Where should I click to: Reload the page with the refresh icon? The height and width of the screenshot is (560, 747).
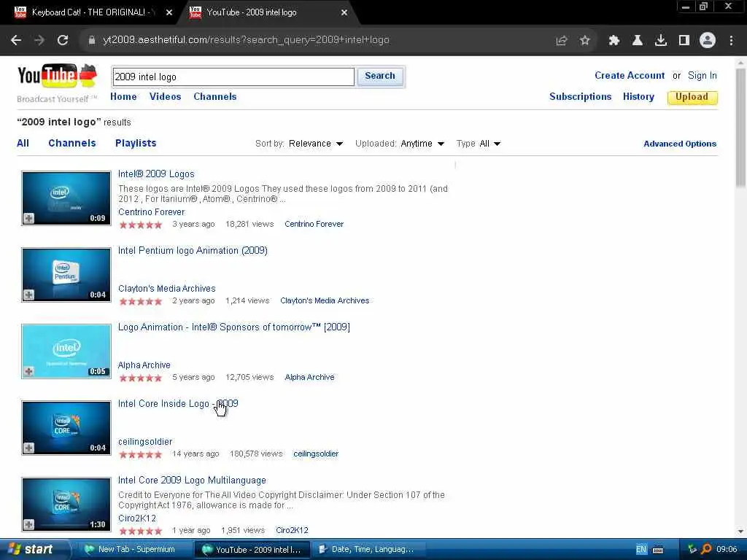pos(63,41)
